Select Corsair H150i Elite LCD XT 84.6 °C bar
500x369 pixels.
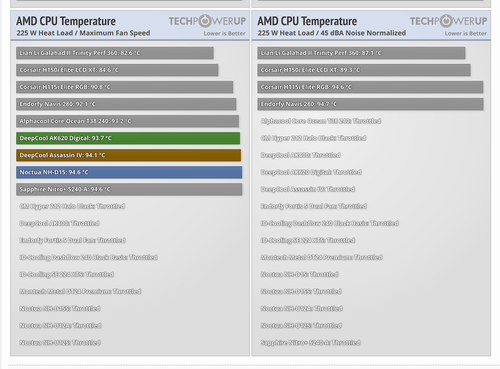pos(117,70)
